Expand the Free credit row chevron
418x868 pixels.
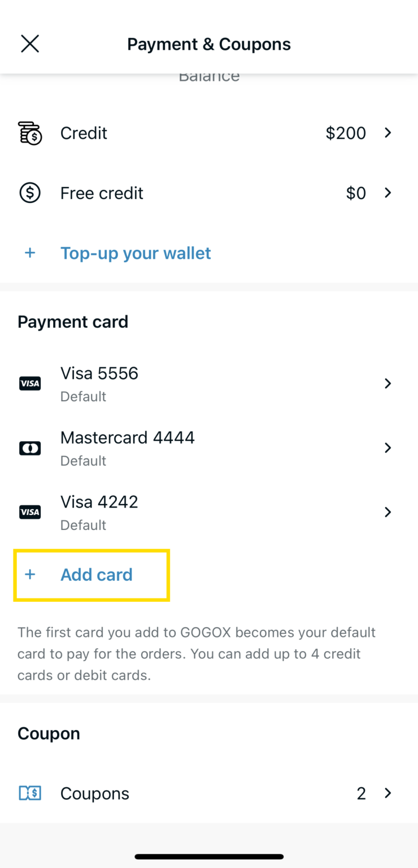[388, 193]
